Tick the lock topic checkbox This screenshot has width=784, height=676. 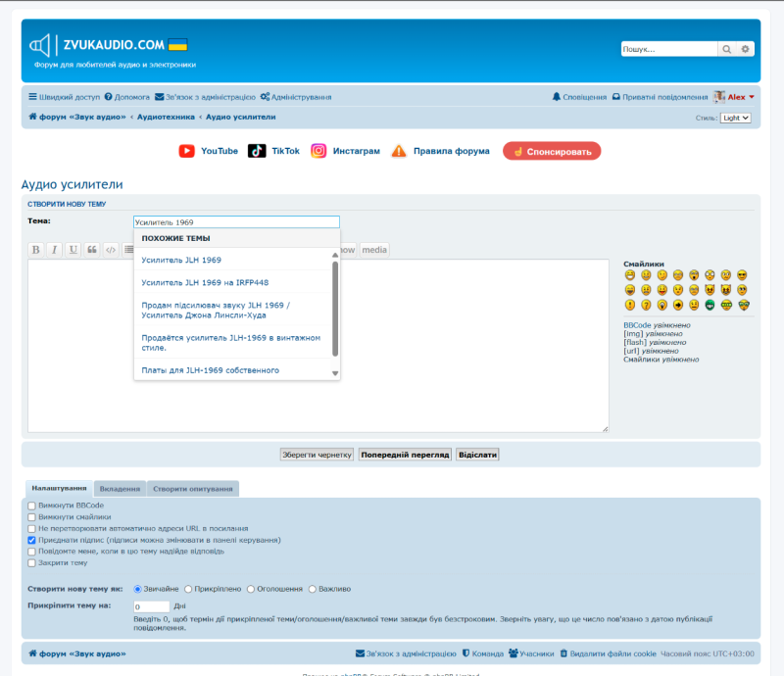tap(31, 563)
